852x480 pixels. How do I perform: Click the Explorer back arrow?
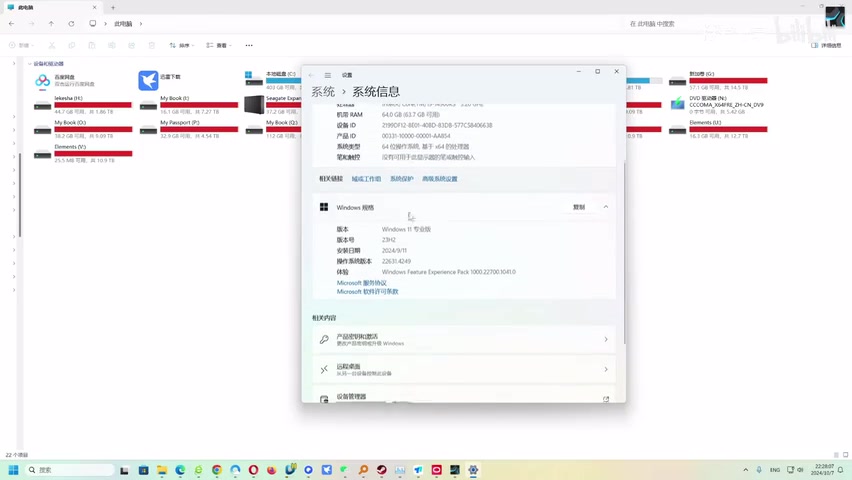pos(11,24)
